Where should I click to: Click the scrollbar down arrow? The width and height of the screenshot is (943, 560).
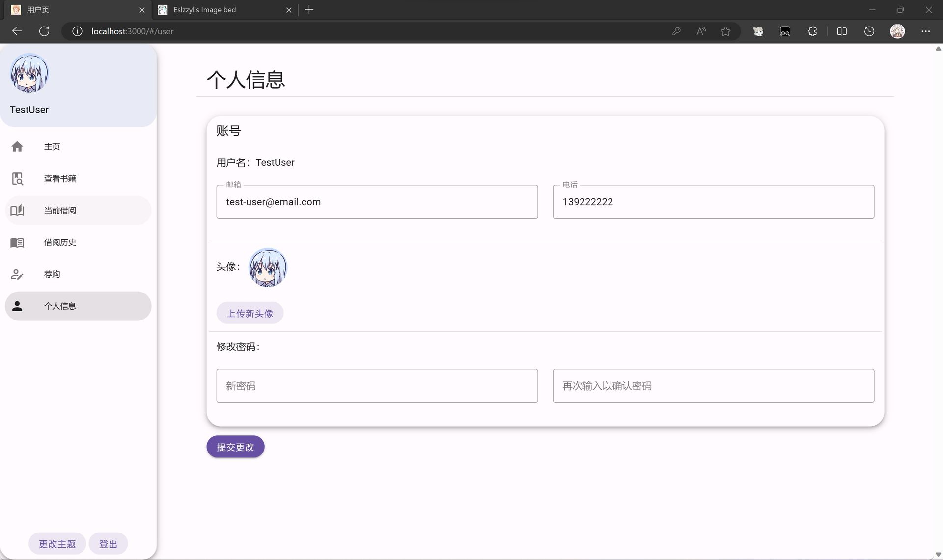[x=938, y=554]
